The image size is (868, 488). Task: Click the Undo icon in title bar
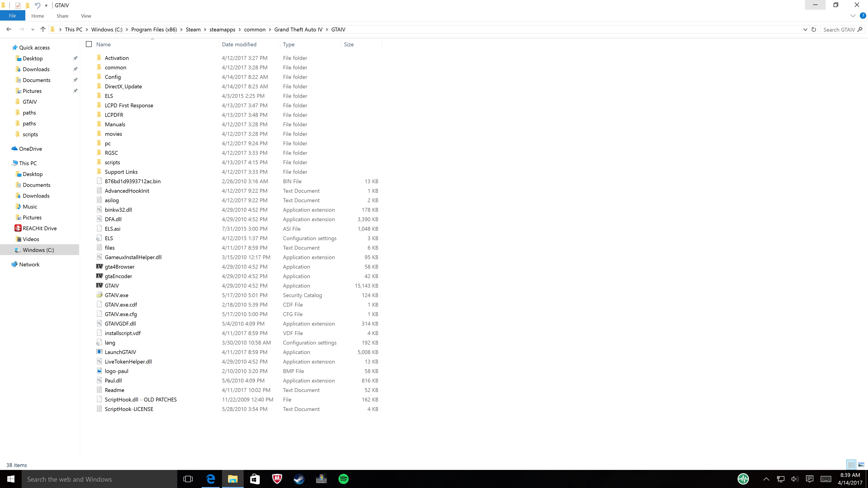click(37, 5)
